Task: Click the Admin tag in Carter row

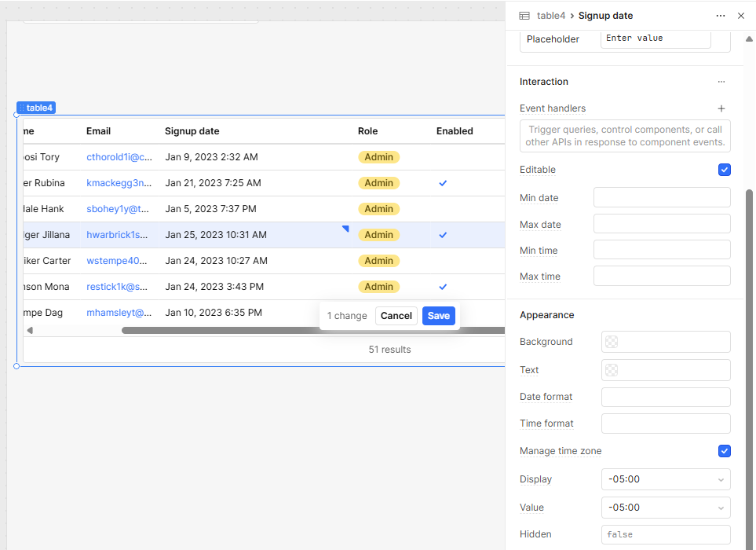Action: (378, 261)
